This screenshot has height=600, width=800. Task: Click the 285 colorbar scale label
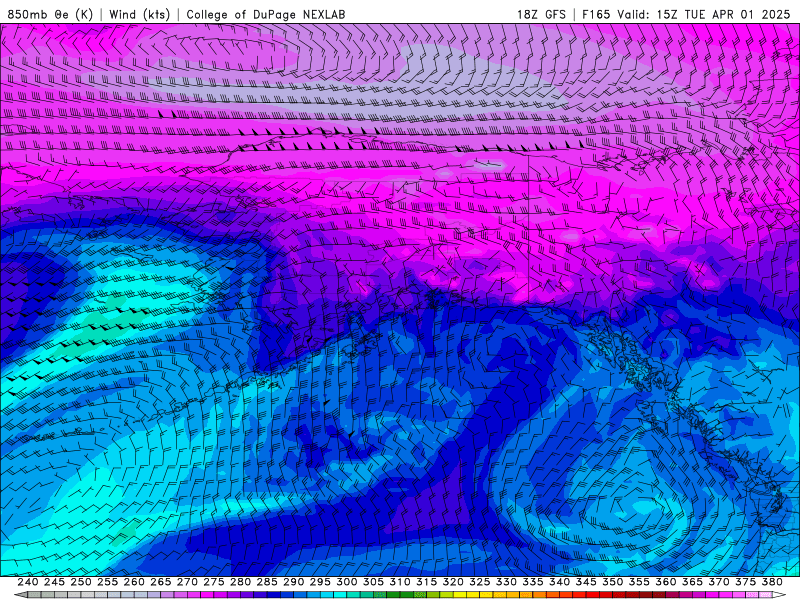pos(267,582)
